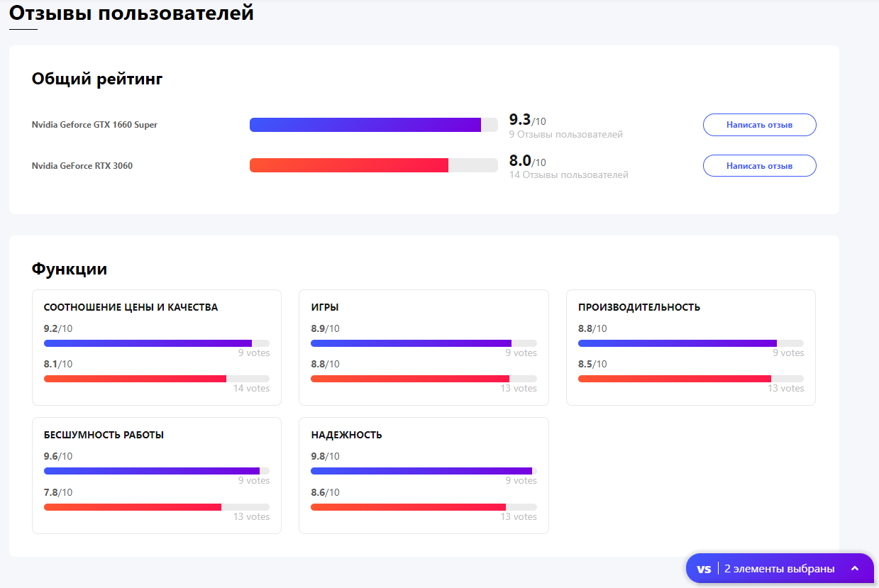Click the 'БЕСШУМНОСТЬ РАБОТЫ' card title

104,435
